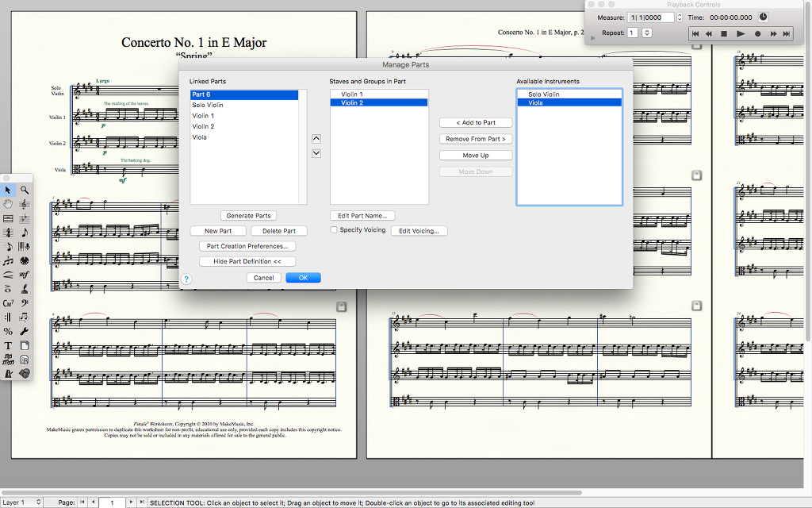
Task: Click the Rewind button in Playback Controls
Action: click(709, 33)
